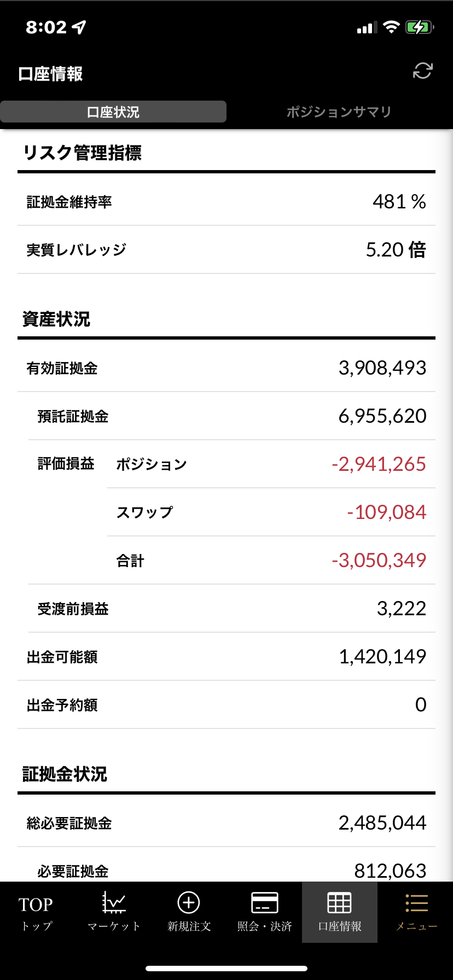
Task: Select the 口座状況 tab
Action: pos(113,112)
